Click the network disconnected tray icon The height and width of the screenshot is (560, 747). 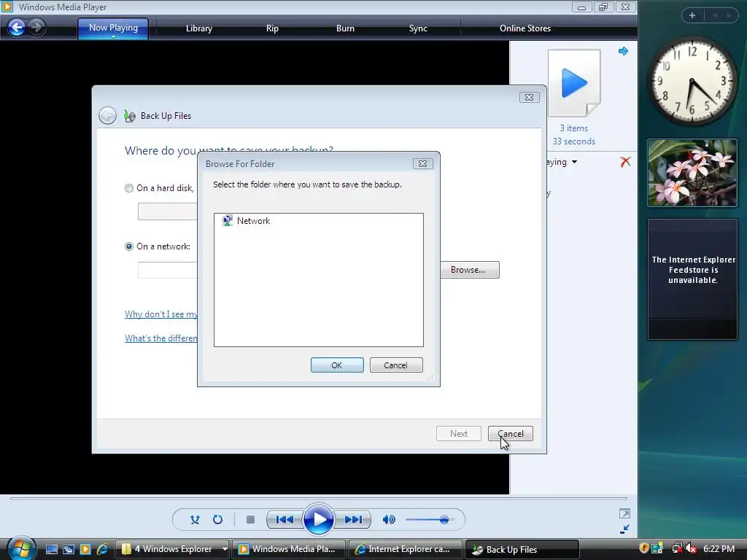point(677,548)
